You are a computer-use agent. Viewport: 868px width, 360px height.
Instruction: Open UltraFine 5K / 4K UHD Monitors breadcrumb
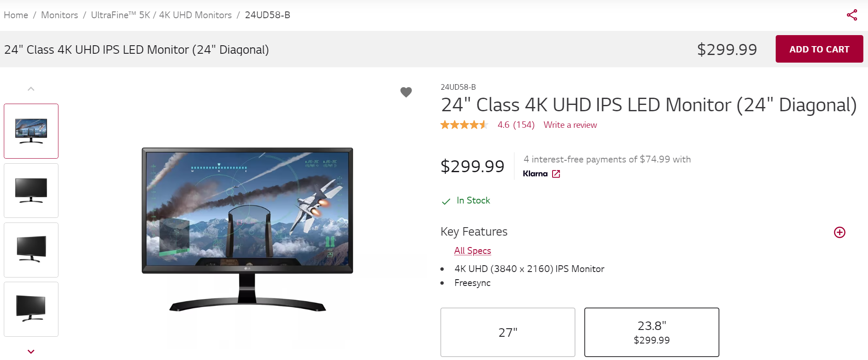tap(161, 15)
